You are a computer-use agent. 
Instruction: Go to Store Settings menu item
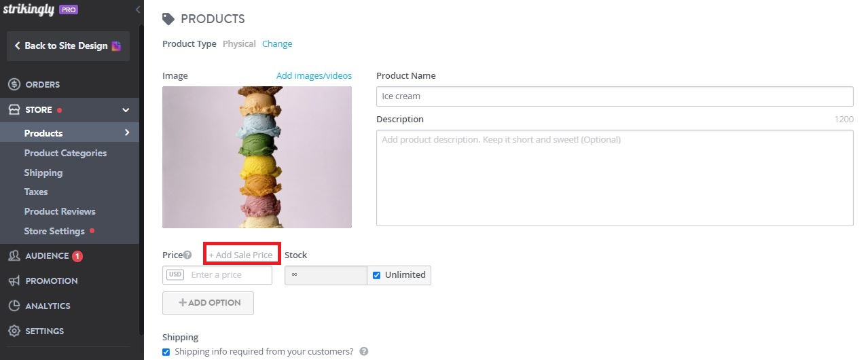[x=54, y=231]
